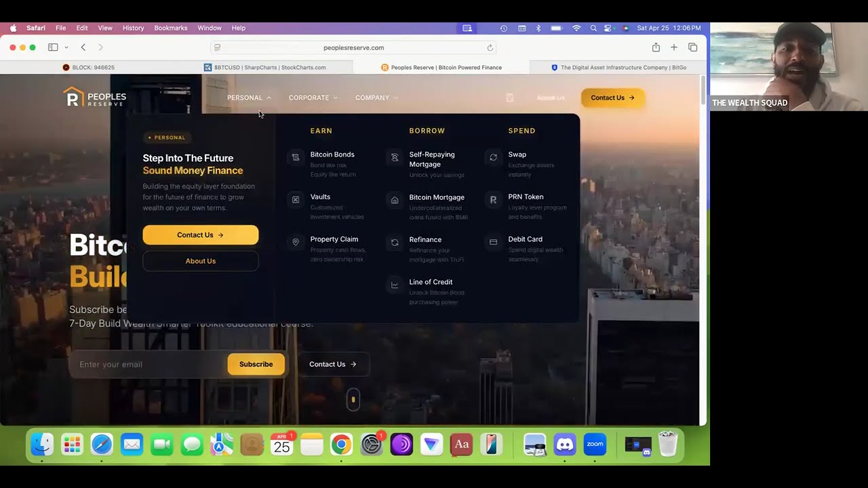Open the Line of Credit link

click(431, 282)
